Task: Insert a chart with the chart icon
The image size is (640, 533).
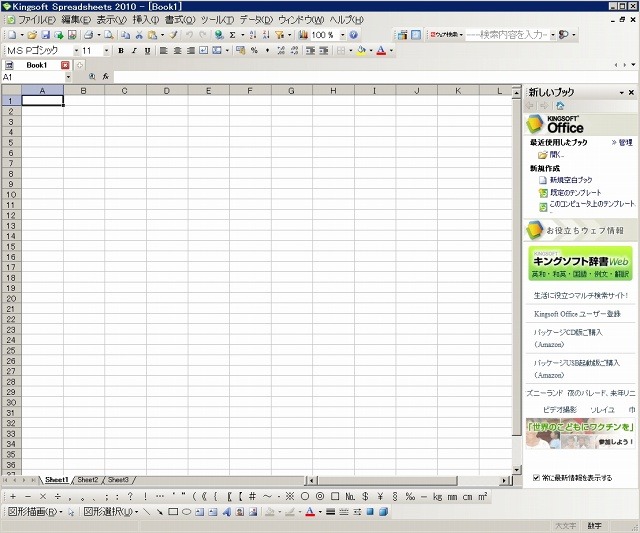Action: coord(303,35)
